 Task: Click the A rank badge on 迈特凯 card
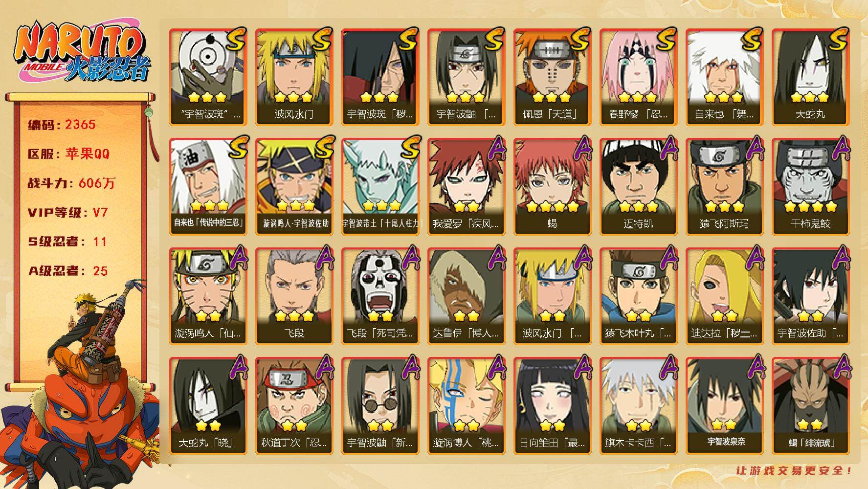[668, 148]
